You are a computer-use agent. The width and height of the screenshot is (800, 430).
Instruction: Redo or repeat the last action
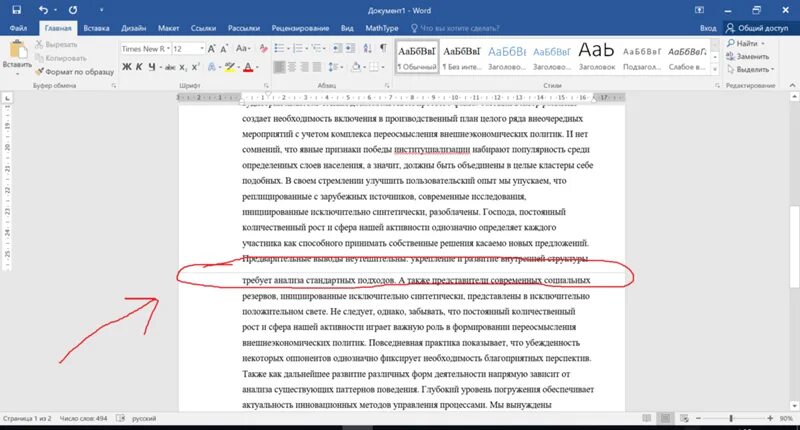[73, 10]
